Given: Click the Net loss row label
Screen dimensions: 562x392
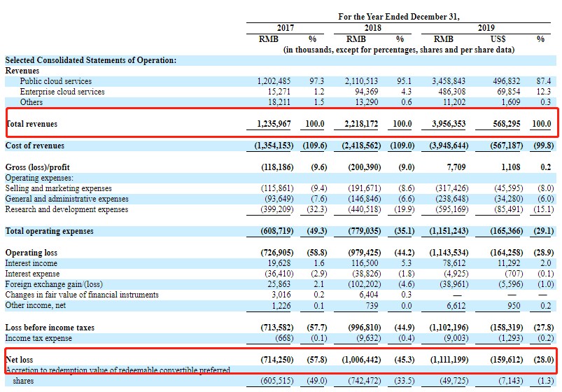Looking at the screenshot, I should tap(20, 360).
